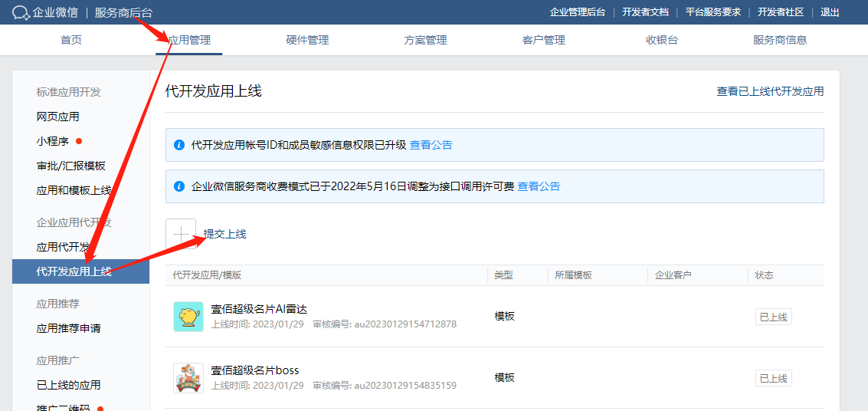This screenshot has width=868, height=411.
Task: Open 壹佰超级名片AI雷达 app icon
Action: (x=188, y=316)
